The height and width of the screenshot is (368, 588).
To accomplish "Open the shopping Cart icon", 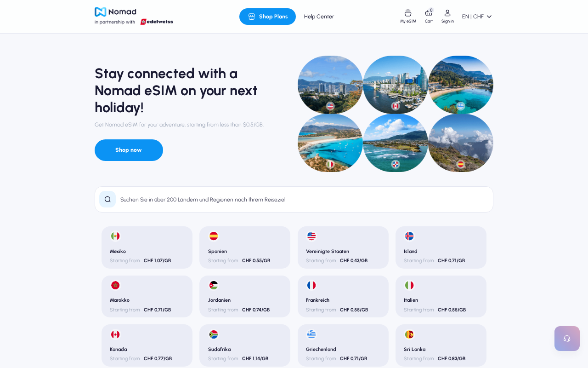I will pos(429,13).
